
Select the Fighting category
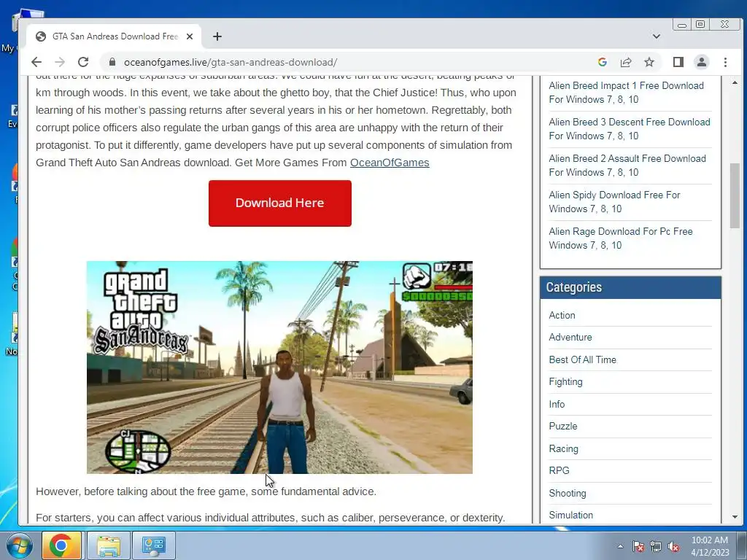[x=565, y=381]
